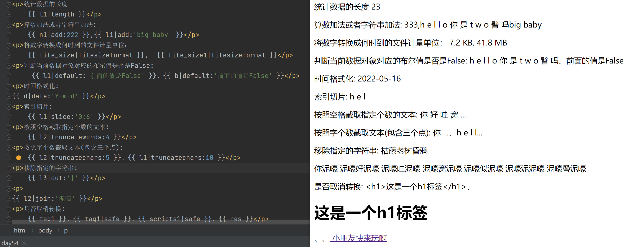Screen dimensions: 644x247
Task: Click the l2|truncatechars:5 expression
Action: point(74,158)
